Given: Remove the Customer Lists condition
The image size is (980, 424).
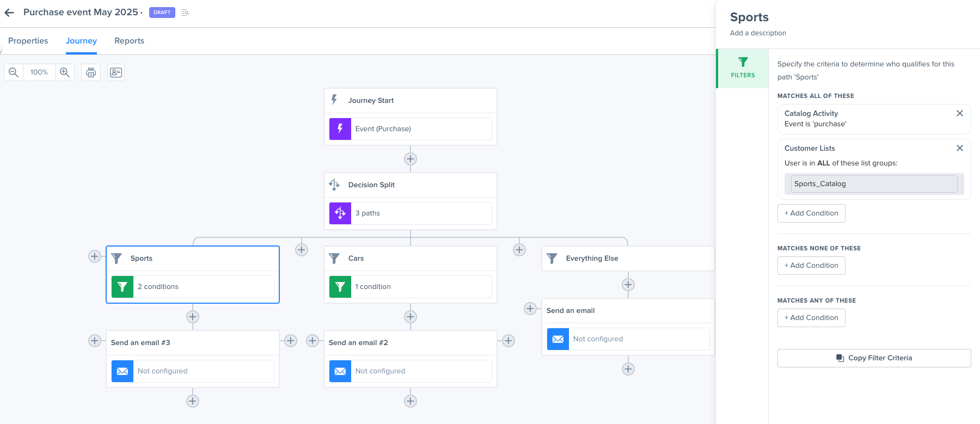Looking at the screenshot, I should (x=960, y=148).
